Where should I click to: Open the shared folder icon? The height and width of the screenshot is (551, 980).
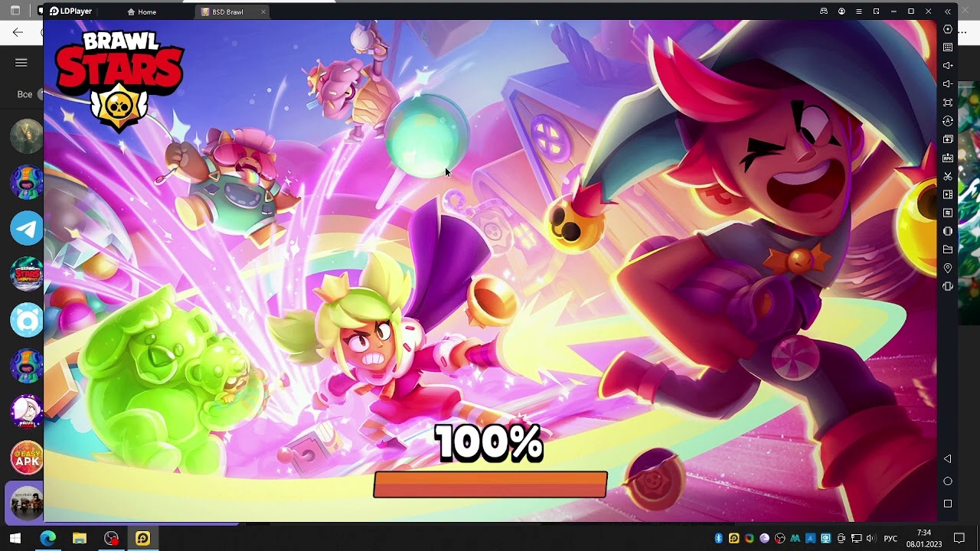948,249
